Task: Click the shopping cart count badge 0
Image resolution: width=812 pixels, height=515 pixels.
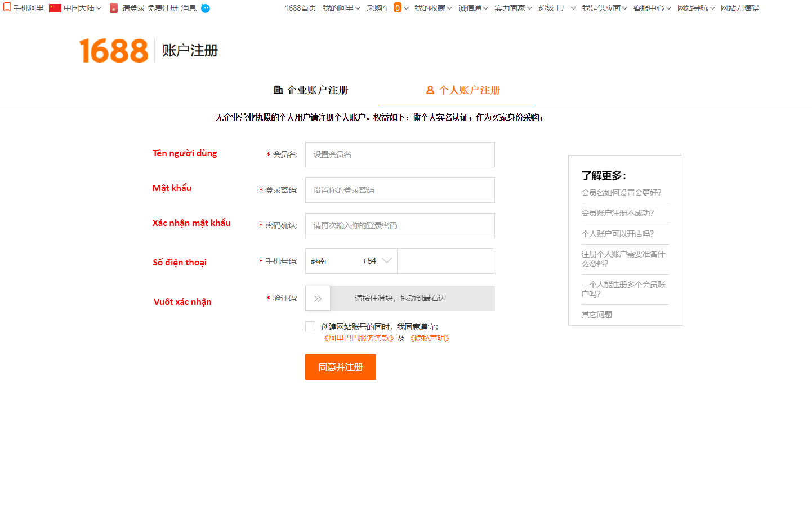Action: click(398, 8)
